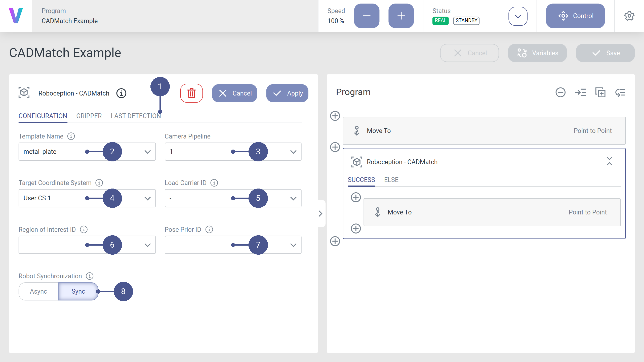Apply the CADMatch configuration
The image size is (644, 362).
(x=287, y=93)
